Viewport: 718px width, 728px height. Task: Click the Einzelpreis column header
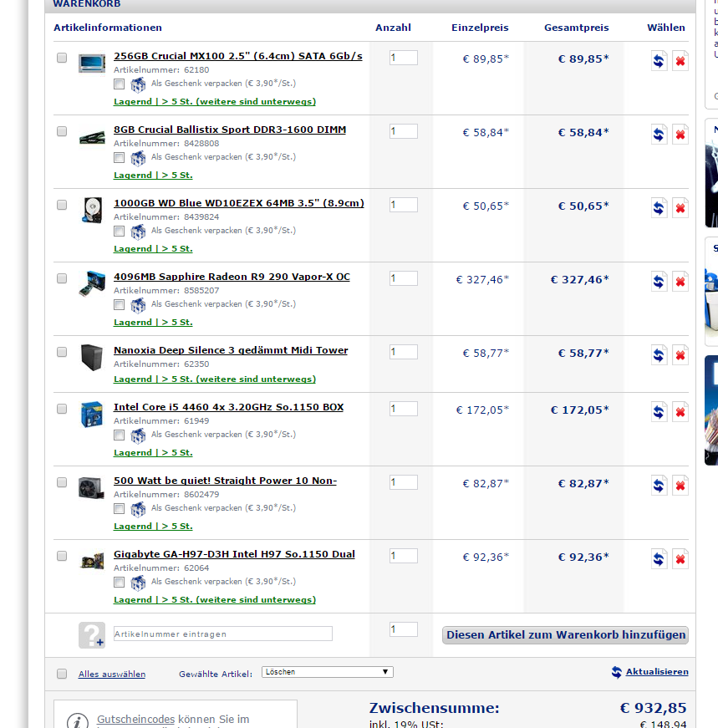pyautogui.click(x=480, y=28)
